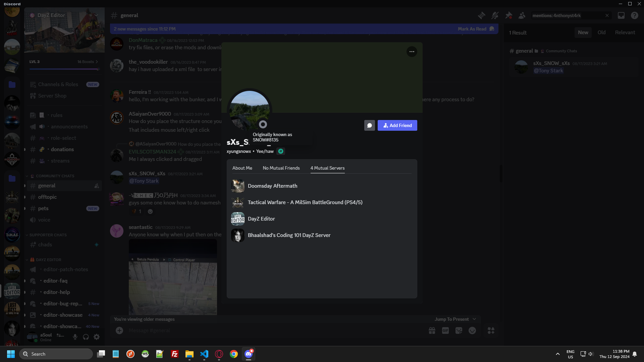The image size is (644, 362).
Task: Expand the DayZ Editor server dropdown
Action: [96, 15]
